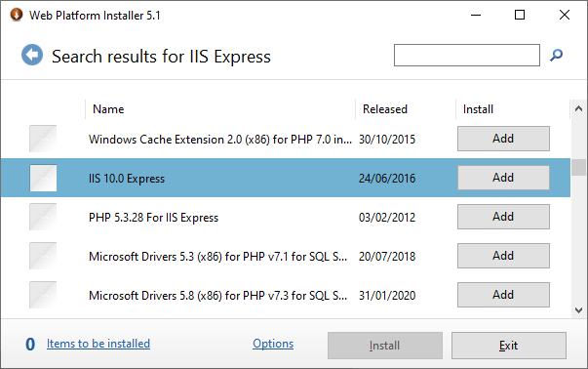Open the Items to be installed link
Image resolution: width=588 pixels, height=369 pixels.
(x=98, y=344)
